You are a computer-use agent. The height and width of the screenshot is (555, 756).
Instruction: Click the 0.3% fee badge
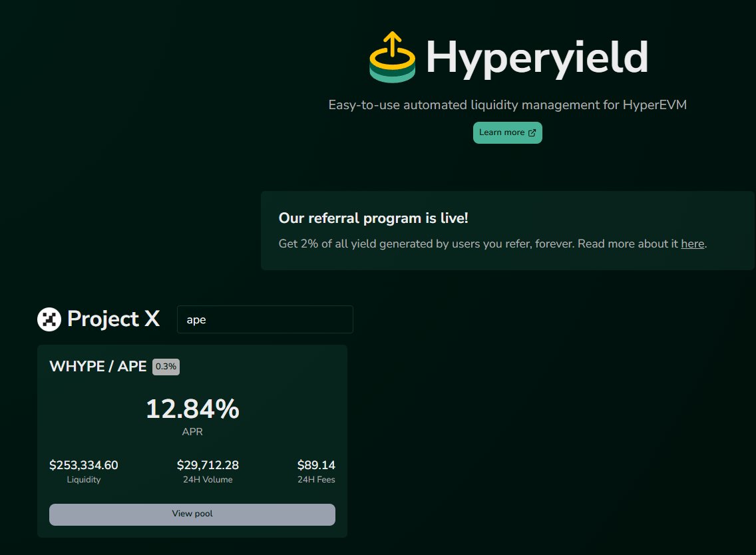tap(166, 367)
